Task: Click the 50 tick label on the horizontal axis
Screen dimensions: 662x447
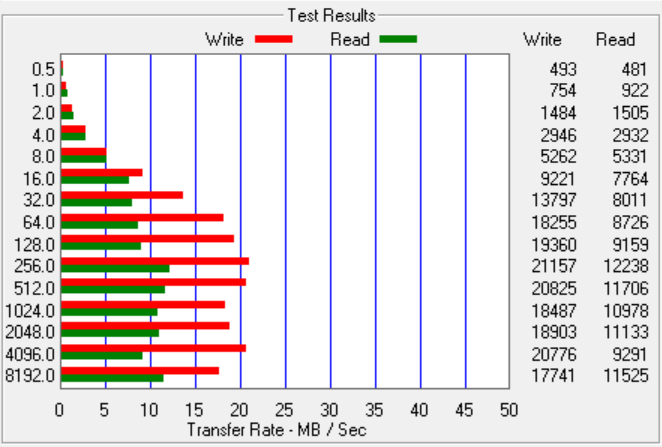Action: pos(509,410)
